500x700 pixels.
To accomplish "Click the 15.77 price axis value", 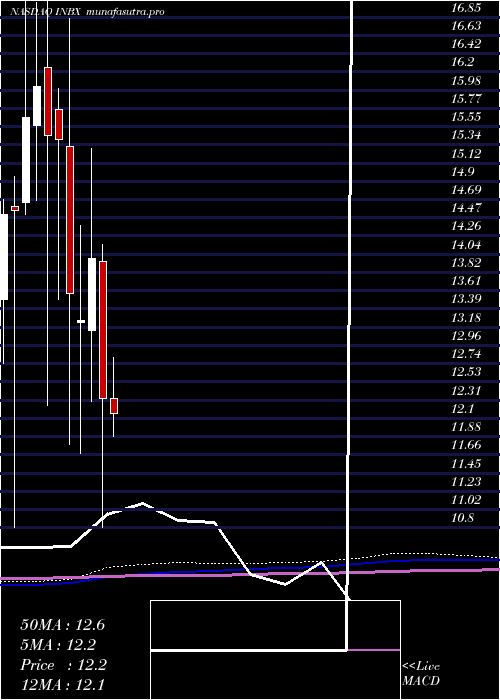I will pyautogui.click(x=466, y=99).
